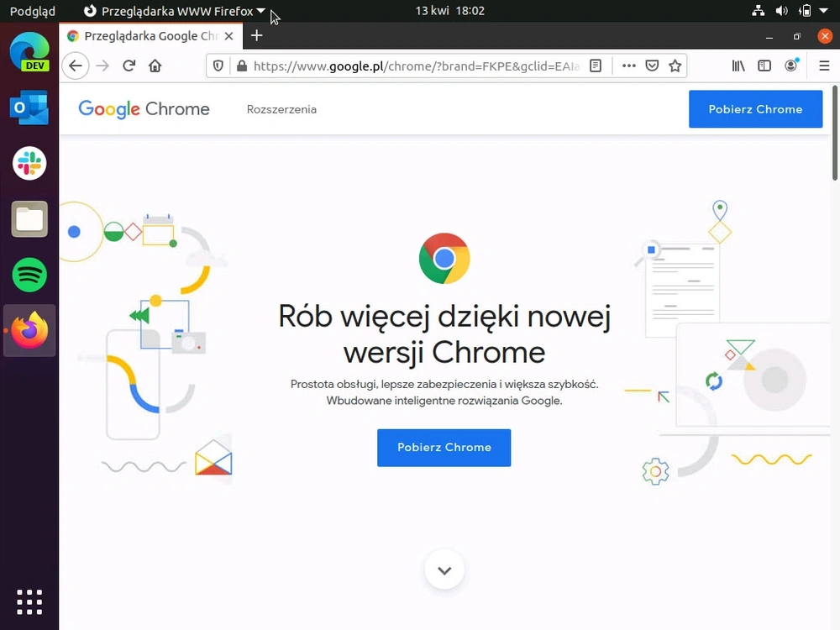Image resolution: width=840 pixels, height=630 pixels.
Task: Show all applications grid
Action: click(29, 602)
